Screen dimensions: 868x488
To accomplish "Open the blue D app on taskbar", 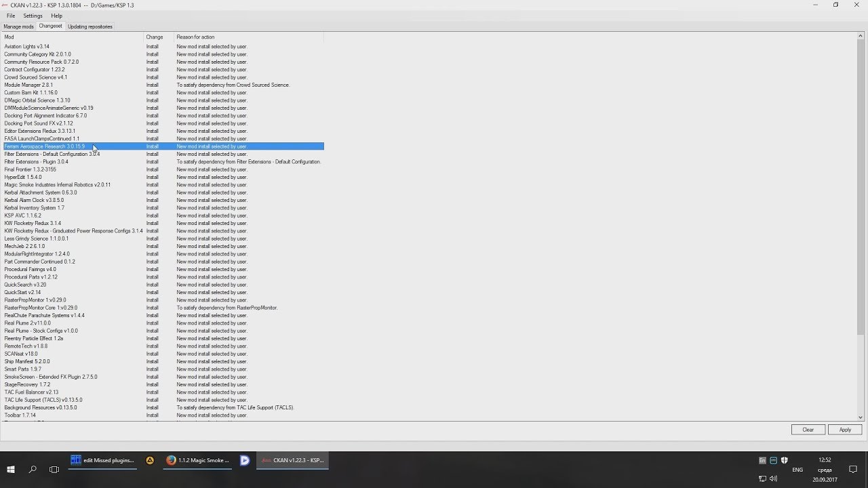I will pyautogui.click(x=245, y=460).
